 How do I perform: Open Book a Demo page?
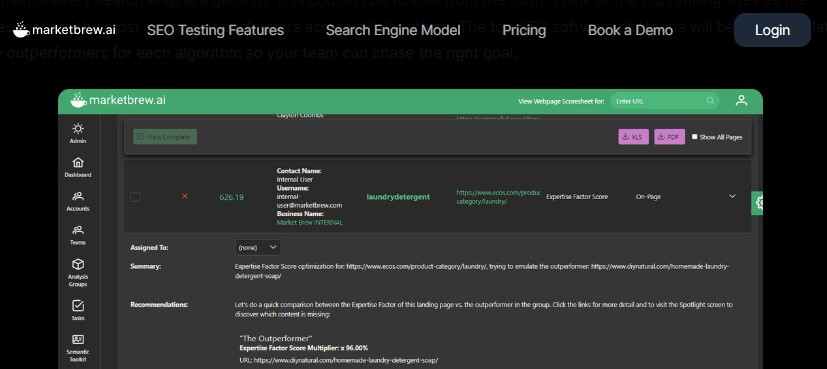coord(630,30)
